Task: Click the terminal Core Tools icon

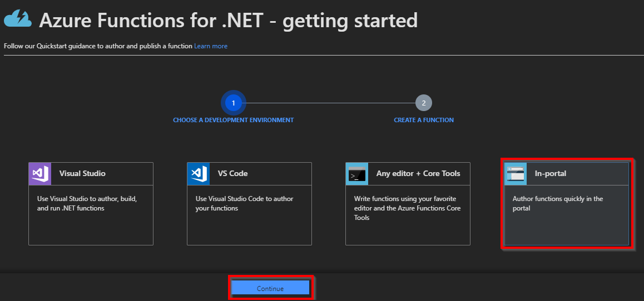Action: [356, 174]
